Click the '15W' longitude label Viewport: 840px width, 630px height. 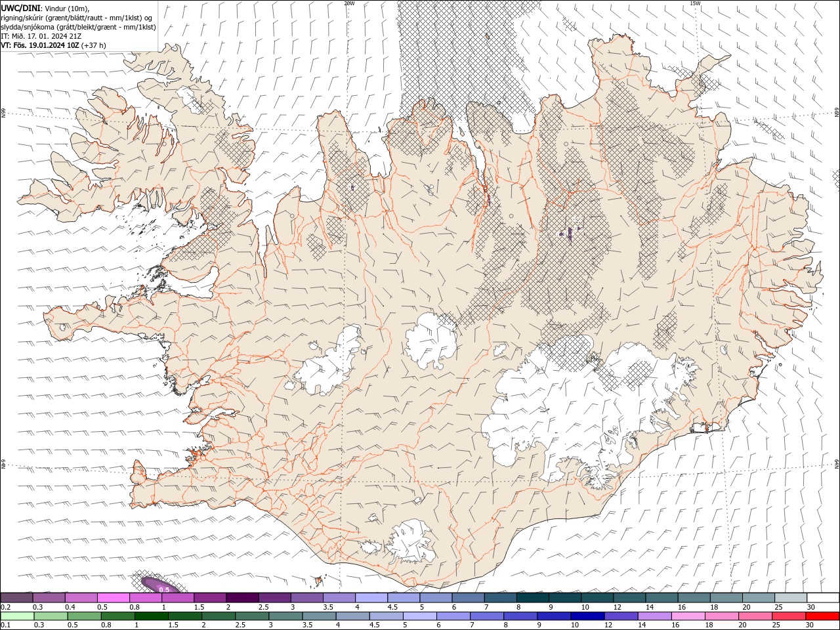pos(695,3)
